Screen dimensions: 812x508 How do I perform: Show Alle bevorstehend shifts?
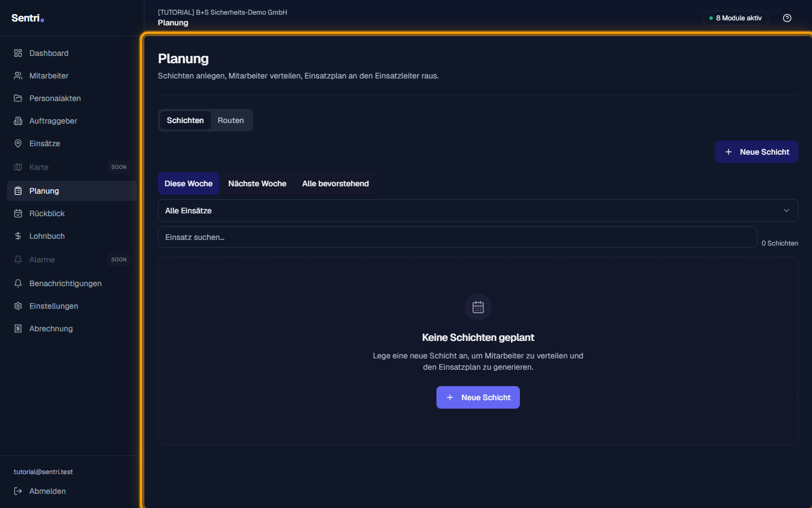[x=336, y=183]
